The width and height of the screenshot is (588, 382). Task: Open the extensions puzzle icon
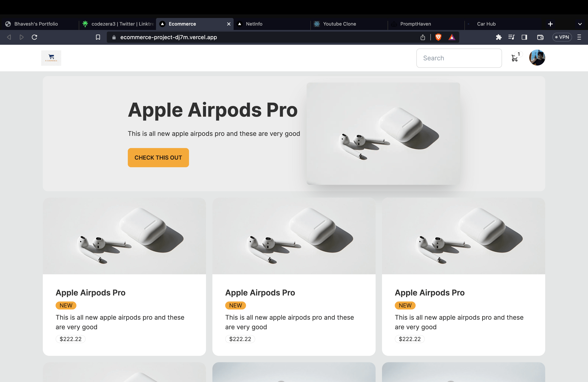point(499,37)
